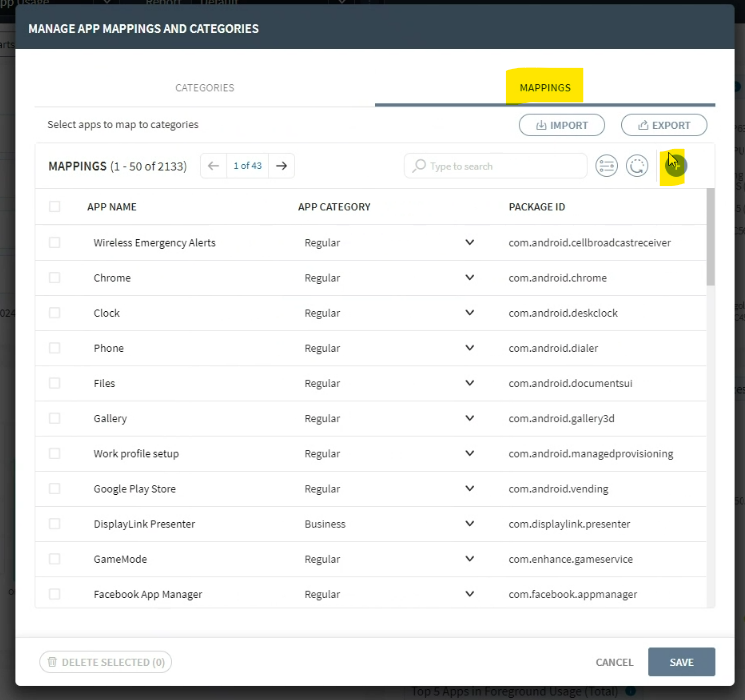Go to previous page of mappings
The image size is (745, 700).
tap(213, 166)
